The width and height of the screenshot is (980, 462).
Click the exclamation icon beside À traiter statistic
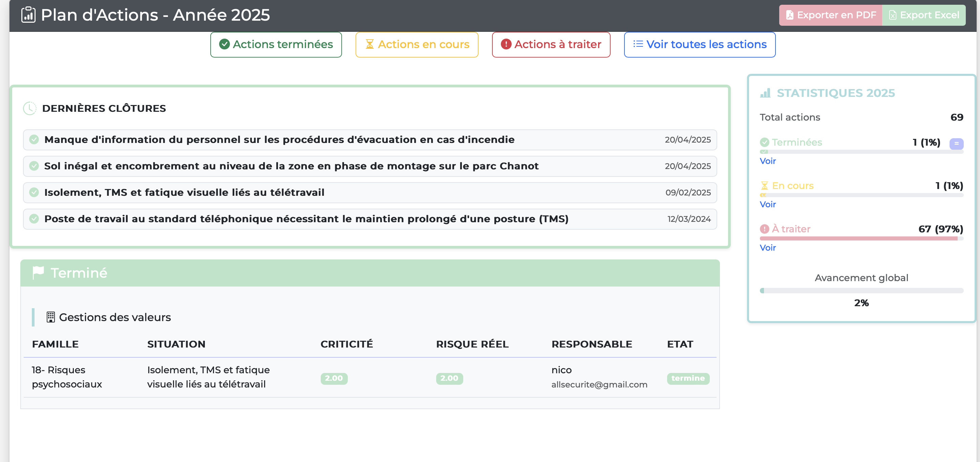[764, 229]
